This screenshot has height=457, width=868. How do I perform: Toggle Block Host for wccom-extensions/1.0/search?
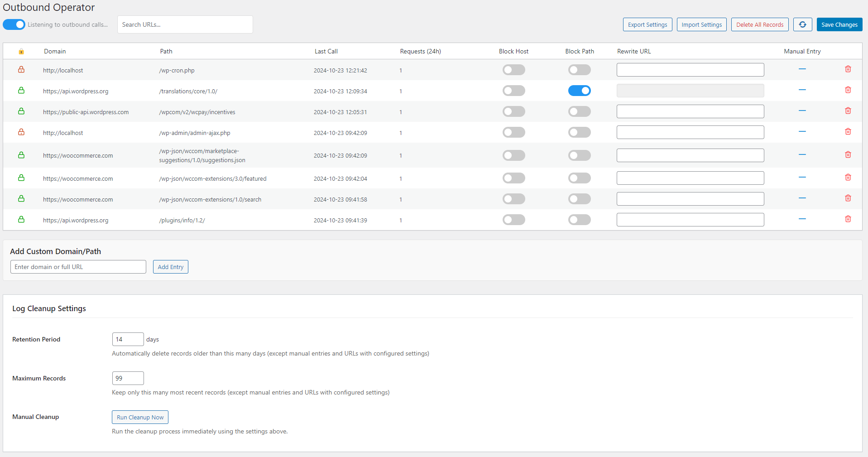pos(514,199)
